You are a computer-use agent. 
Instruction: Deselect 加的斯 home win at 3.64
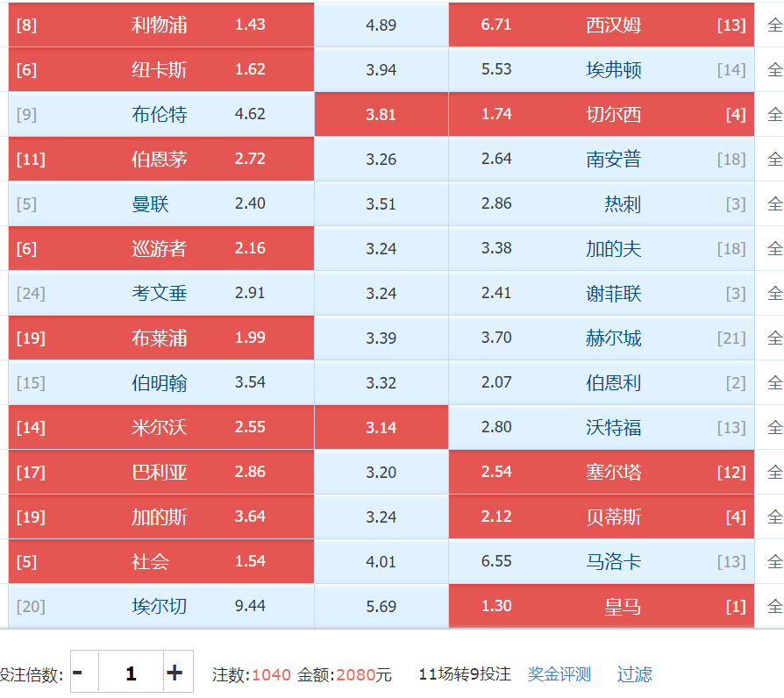tap(161, 516)
